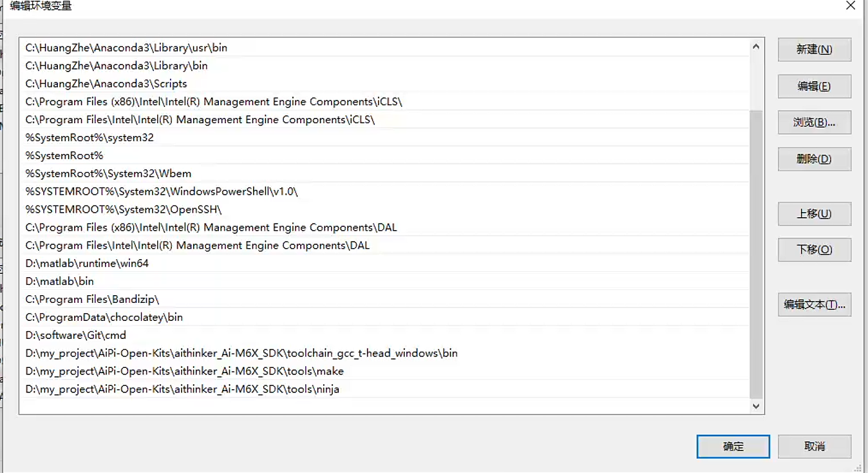Select C:\HuangZhe\Anaconda3\Scripts entry
Viewport: 868px width, 473px height.
tap(384, 84)
